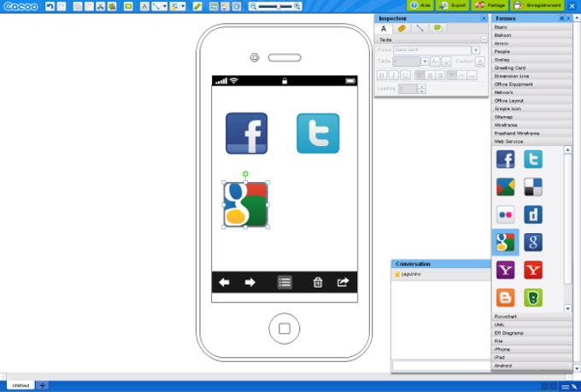Click the scissors Cut icon
This screenshot has height=392, width=581.
[101, 6]
